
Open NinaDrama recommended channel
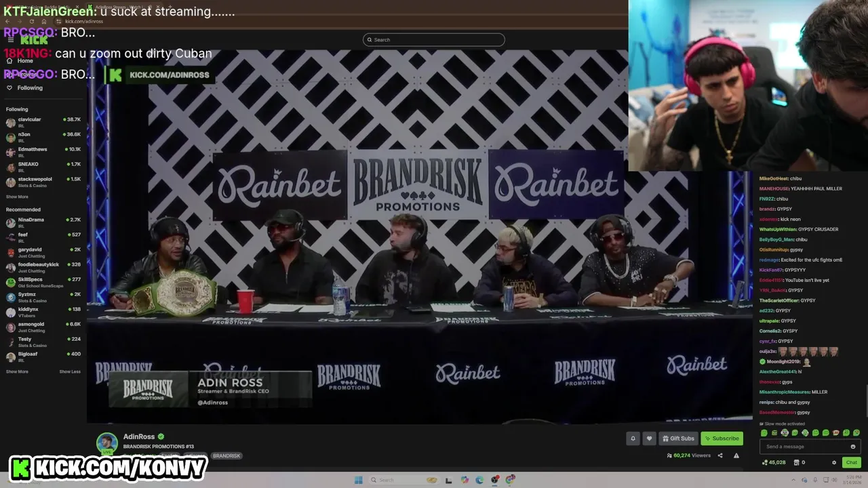43,222
